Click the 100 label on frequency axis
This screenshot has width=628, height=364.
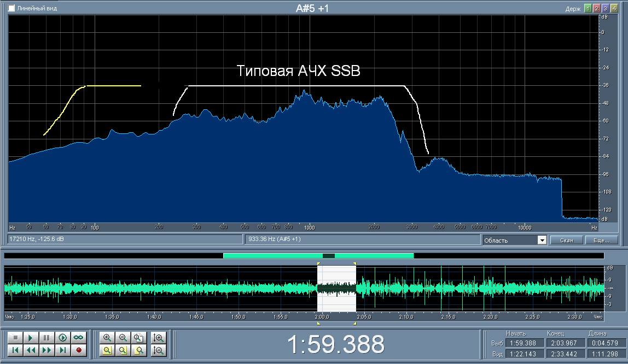(95, 227)
